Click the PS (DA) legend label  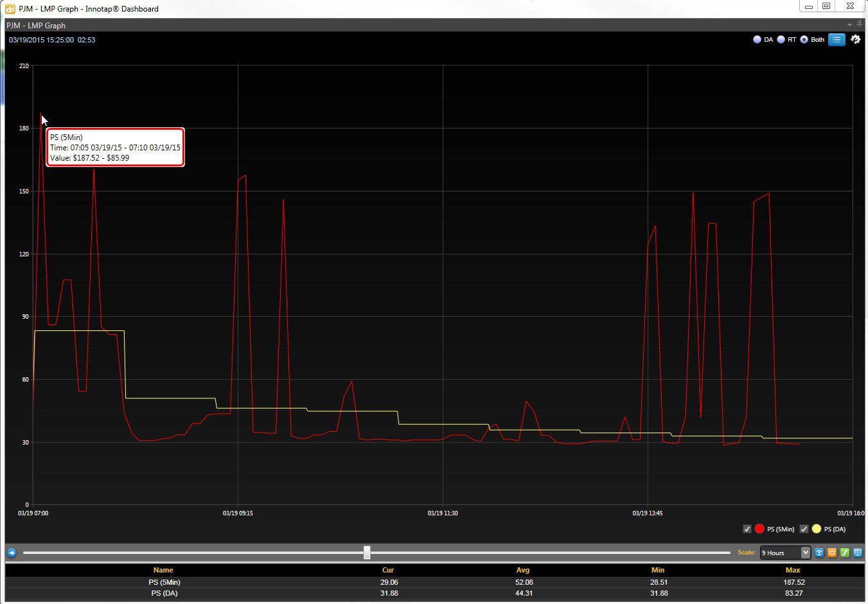835,529
